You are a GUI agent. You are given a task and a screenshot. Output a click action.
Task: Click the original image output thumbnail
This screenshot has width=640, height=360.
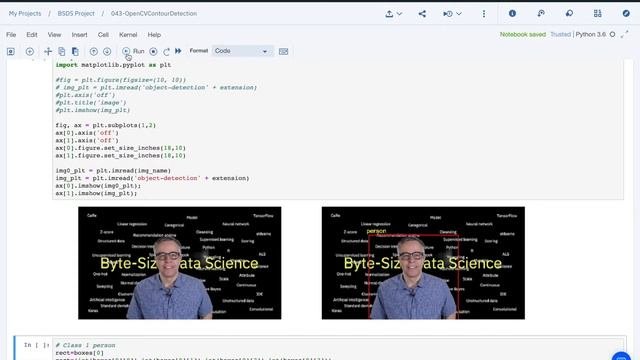click(x=180, y=263)
